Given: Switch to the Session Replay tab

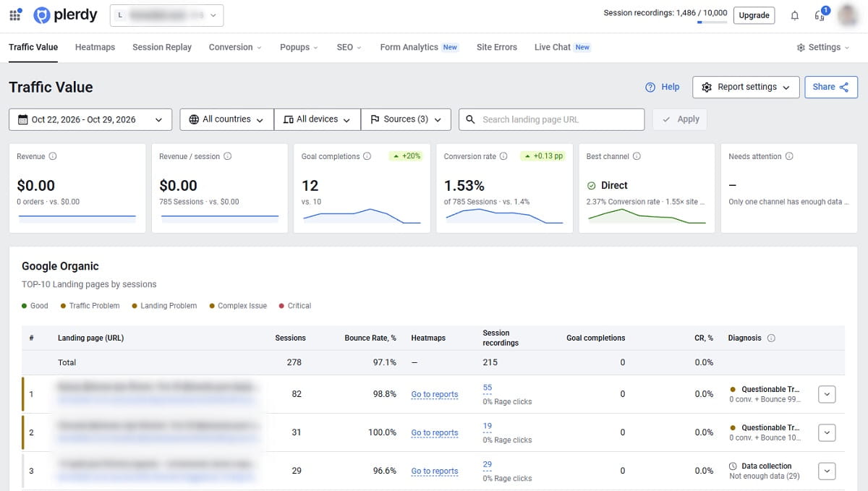Looking at the screenshot, I should tap(162, 47).
